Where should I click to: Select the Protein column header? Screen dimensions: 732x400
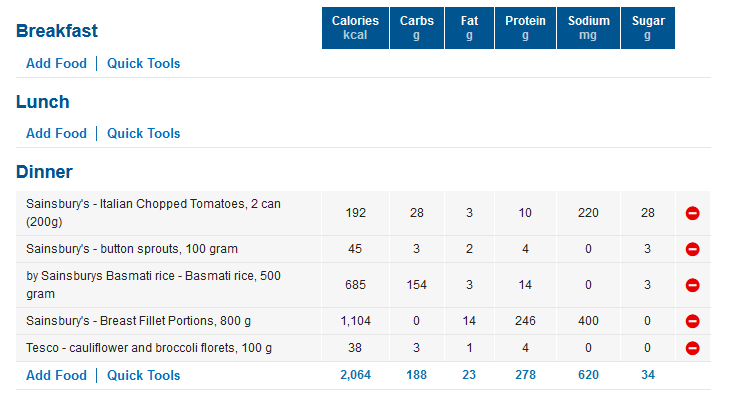click(x=526, y=28)
